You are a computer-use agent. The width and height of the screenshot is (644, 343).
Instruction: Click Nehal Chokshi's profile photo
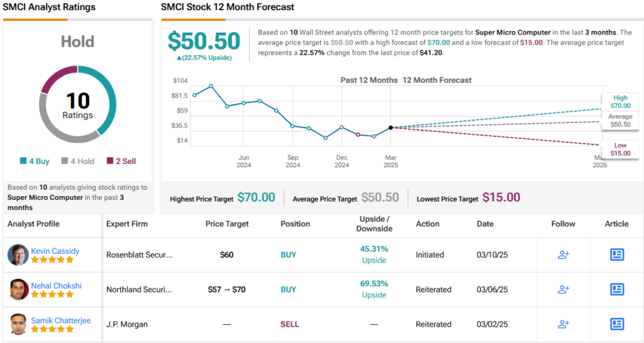18,289
